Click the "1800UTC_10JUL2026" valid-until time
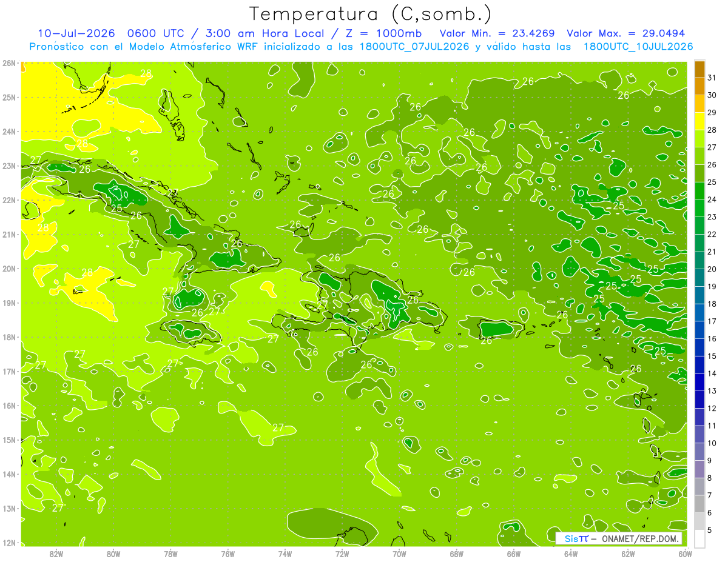Viewport: 728px width, 562px height. point(638,47)
